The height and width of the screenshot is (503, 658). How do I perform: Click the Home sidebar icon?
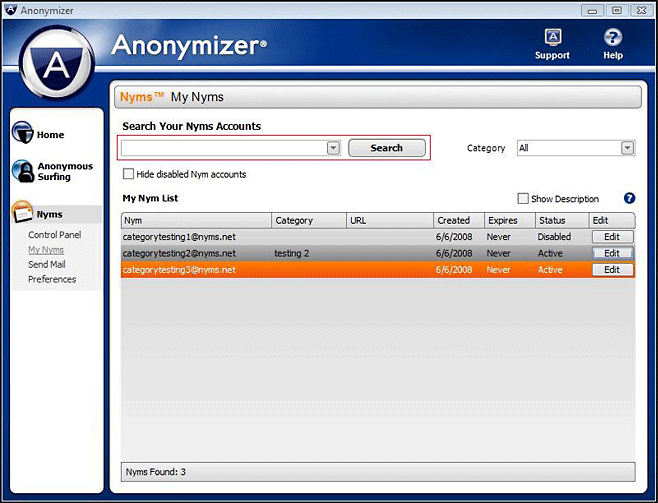coord(23,134)
